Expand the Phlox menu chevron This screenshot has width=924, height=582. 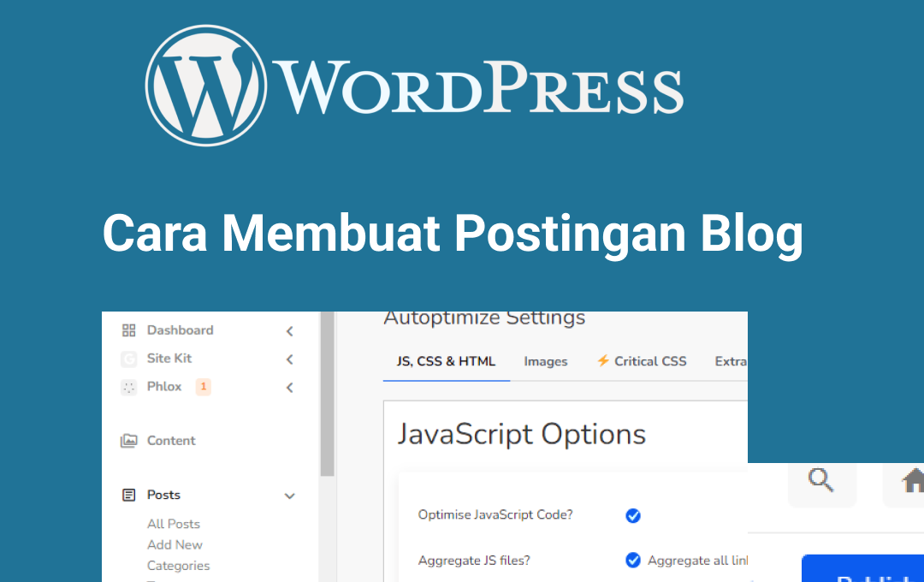290,388
